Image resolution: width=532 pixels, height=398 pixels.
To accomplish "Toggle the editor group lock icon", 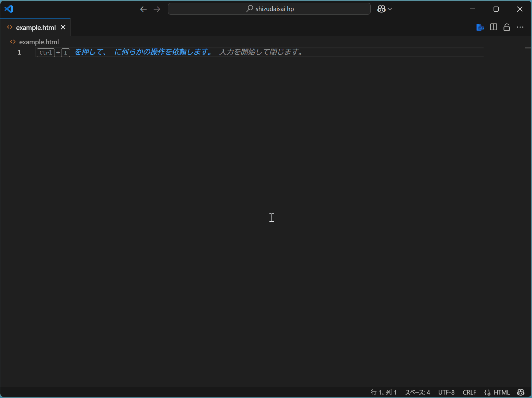I will point(507,27).
